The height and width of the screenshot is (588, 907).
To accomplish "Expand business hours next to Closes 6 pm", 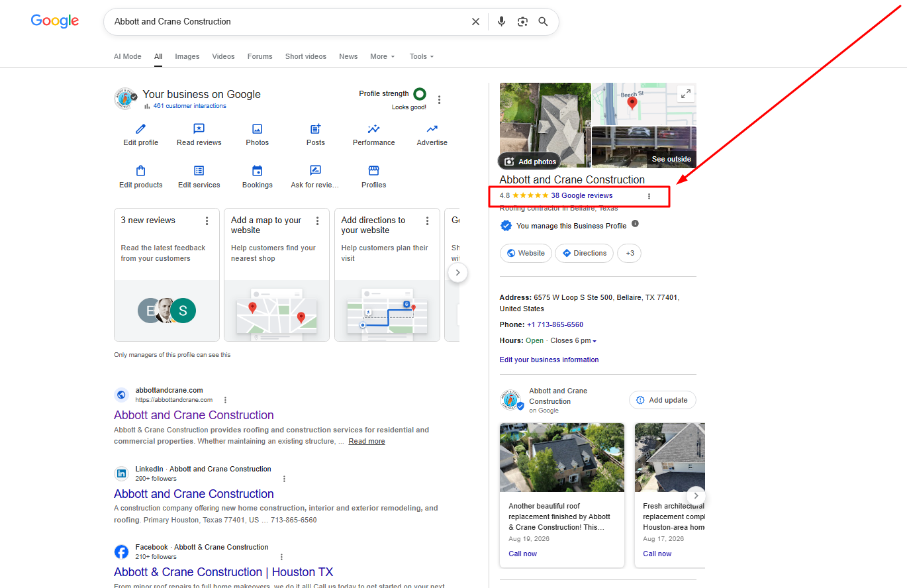I will [x=595, y=341].
